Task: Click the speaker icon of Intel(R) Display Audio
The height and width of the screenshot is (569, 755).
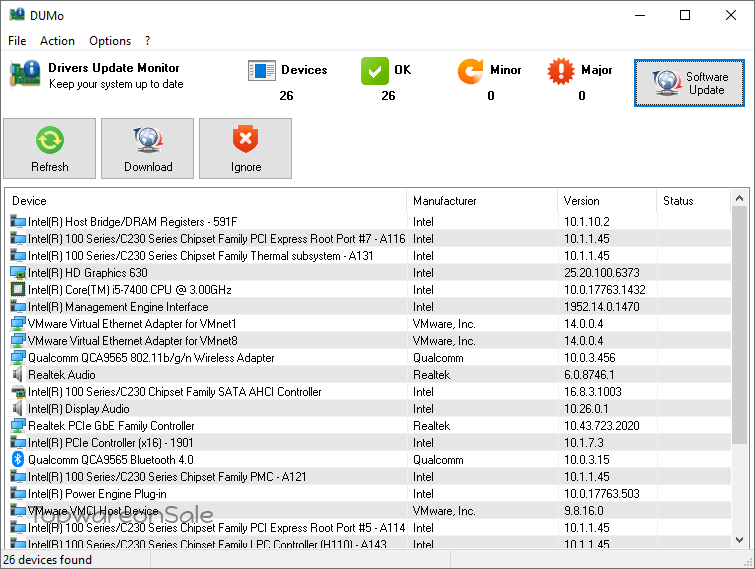Action: pyautogui.click(x=18, y=409)
